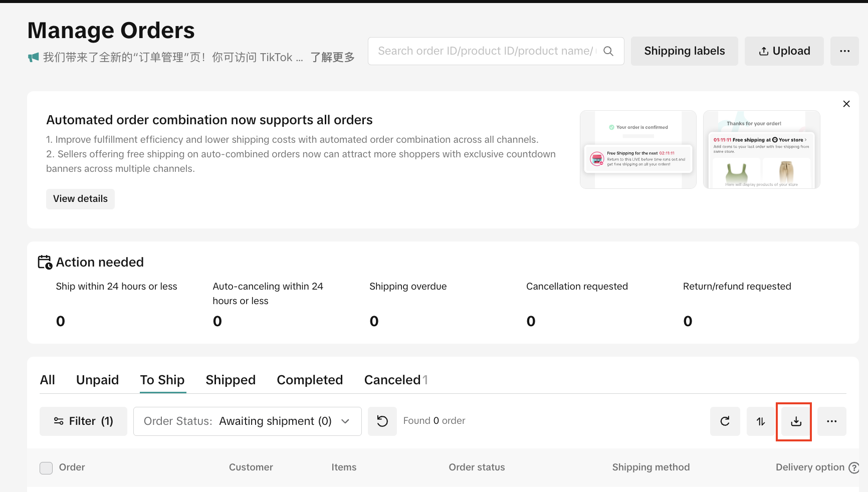Open the sort orders icon
This screenshot has width=868, height=492.
click(761, 421)
